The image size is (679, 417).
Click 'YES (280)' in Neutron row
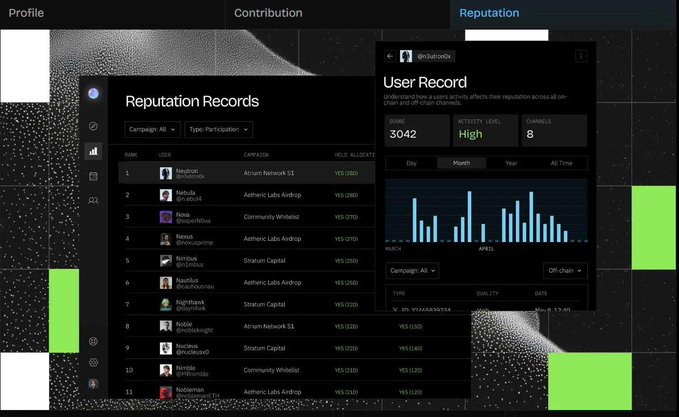pos(346,173)
